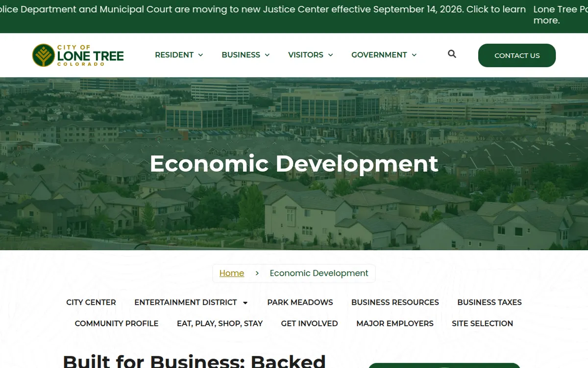Viewport: 588px width, 368px height.
Task: Click the Economic Development hero heading
Action: (294, 164)
